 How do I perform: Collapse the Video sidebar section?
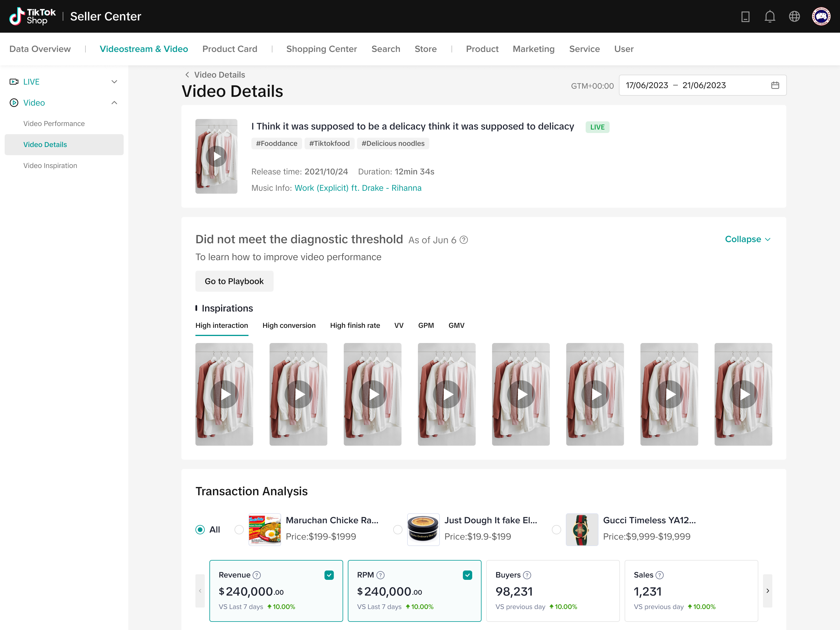coord(114,103)
